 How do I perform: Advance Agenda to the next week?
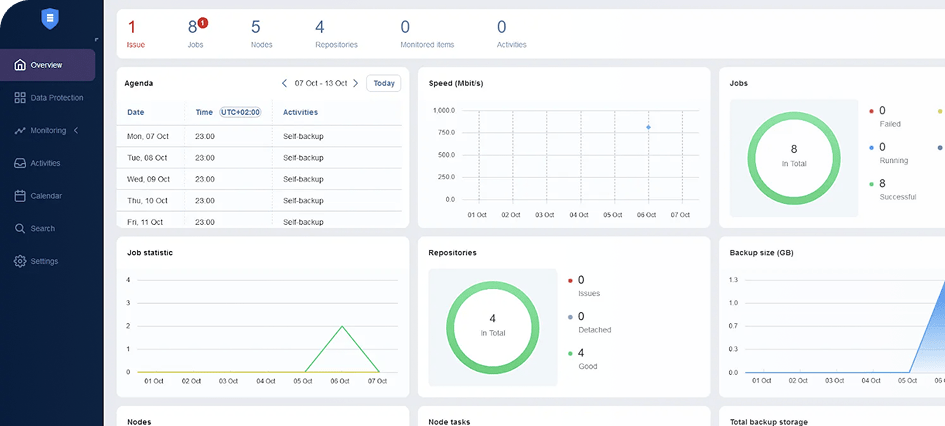point(355,83)
